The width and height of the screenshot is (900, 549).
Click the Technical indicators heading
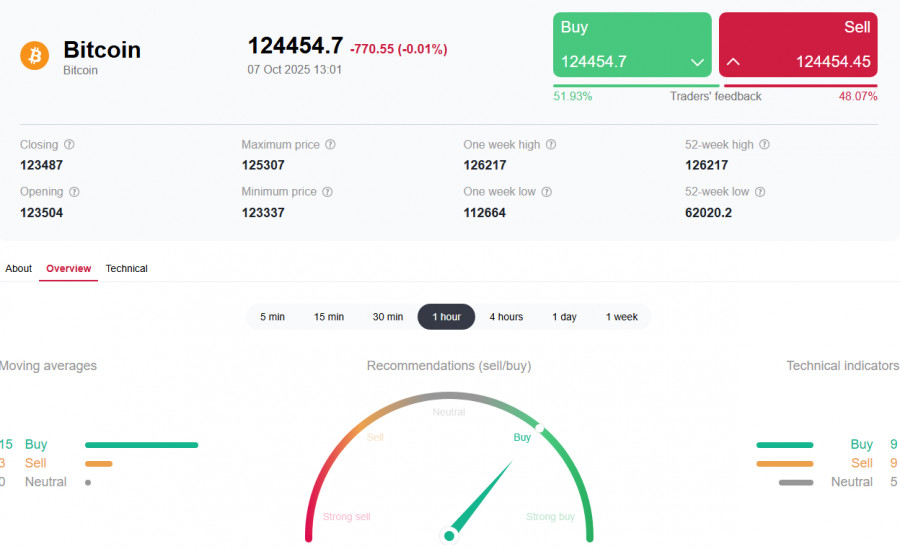(843, 366)
